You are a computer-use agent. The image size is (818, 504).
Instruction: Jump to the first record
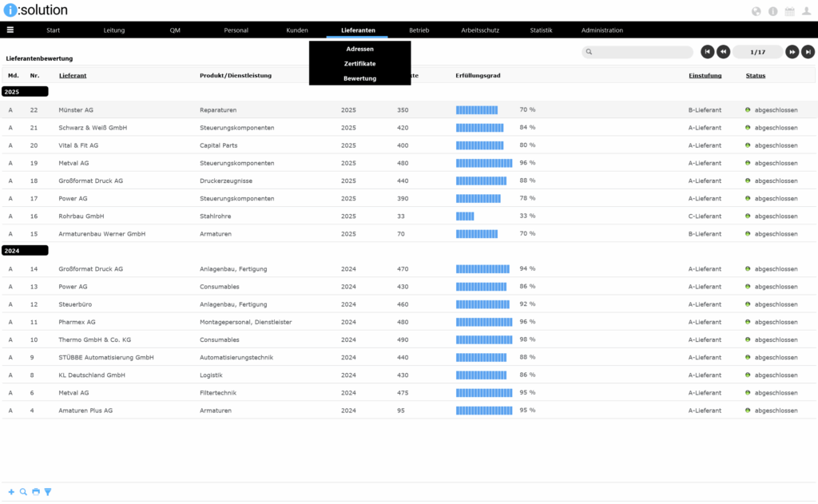(708, 52)
